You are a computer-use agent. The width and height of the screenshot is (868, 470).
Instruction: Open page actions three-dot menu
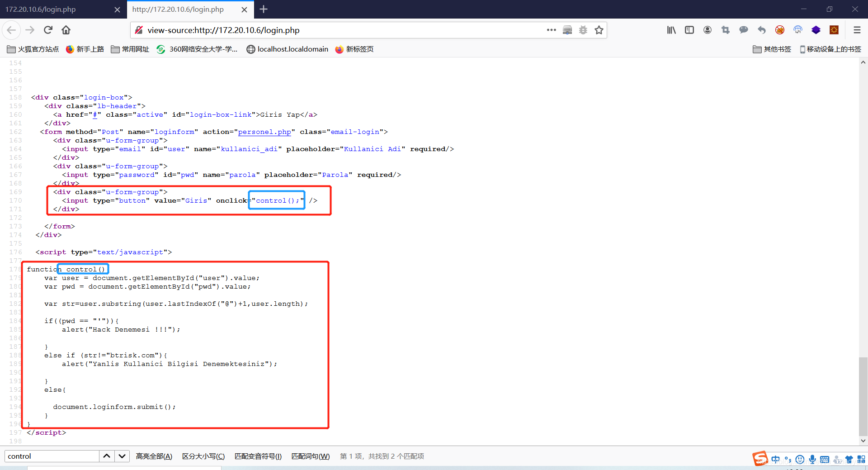(551, 30)
